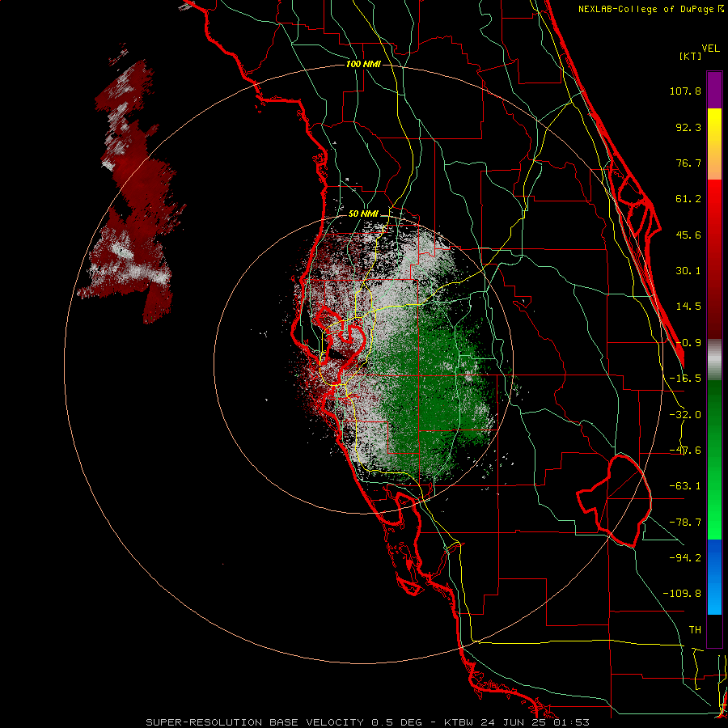Click the red segment of velocity color bar
The width and height of the screenshot is (728, 728).
(x=714, y=259)
